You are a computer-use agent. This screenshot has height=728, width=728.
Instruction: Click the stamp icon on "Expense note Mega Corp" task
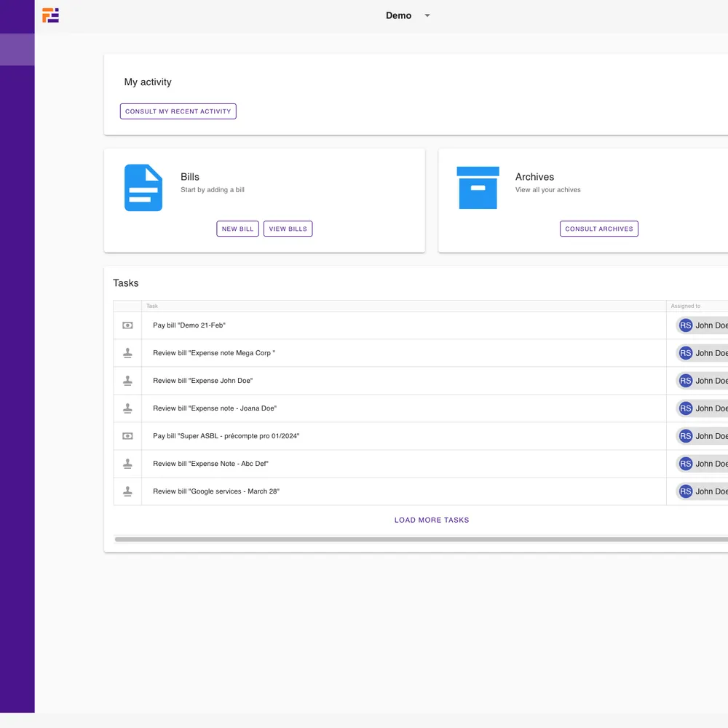pos(127,353)
